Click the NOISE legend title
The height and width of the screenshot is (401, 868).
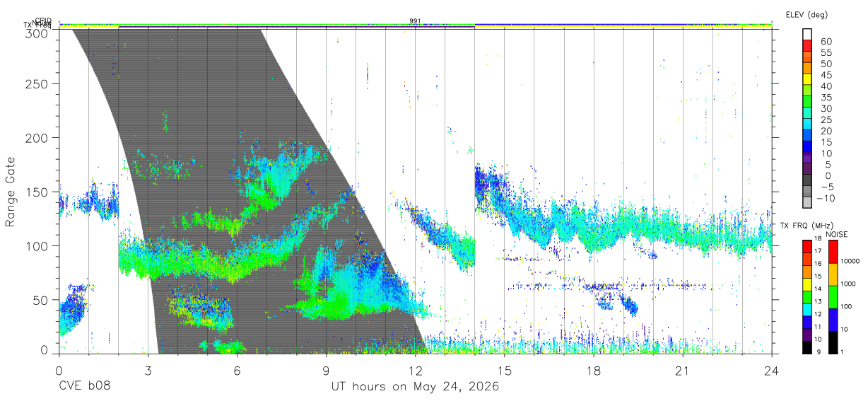coord(837,234)
